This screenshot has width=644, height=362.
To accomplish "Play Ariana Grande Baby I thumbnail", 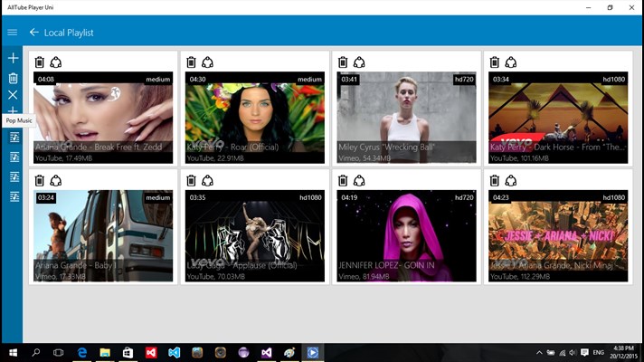I will (103, 236).
